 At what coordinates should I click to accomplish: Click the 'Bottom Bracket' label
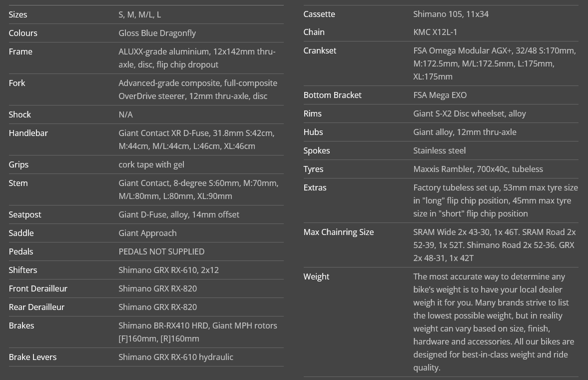(x=333, y=95)
